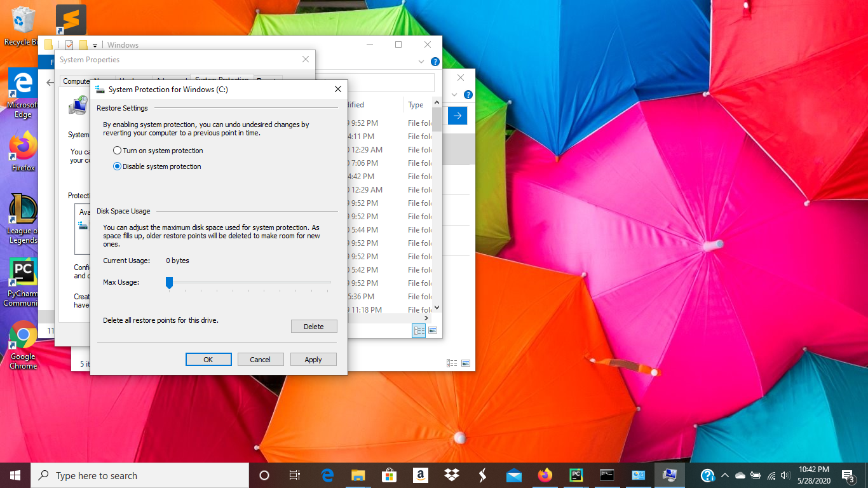Click the Max Usage slider handle
868x488 pixels.
point(169,282)
